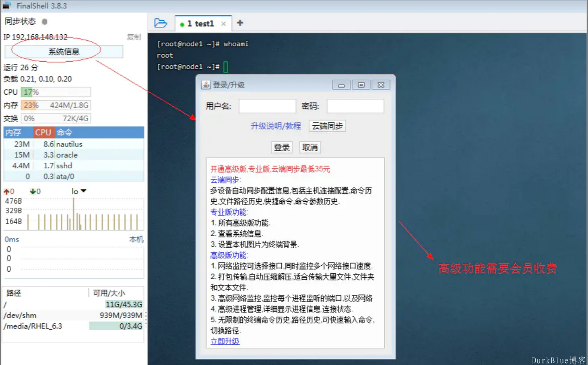Click the red 开通高级版 price line
588x365 pixels.
(270, 169)
